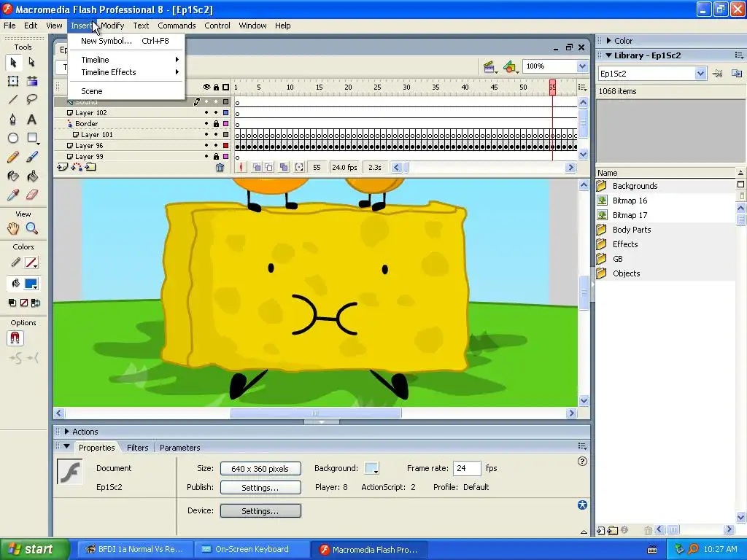Click the Add Motion Guide icon
Image resolution: width=747 pixels, height=560 pixels.
click(76, 167)
